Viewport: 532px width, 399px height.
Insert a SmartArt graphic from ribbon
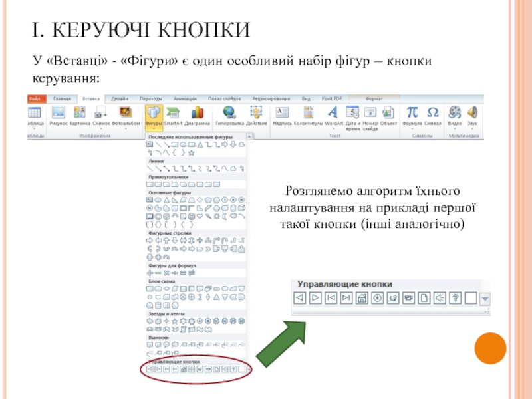click(173, 112)
